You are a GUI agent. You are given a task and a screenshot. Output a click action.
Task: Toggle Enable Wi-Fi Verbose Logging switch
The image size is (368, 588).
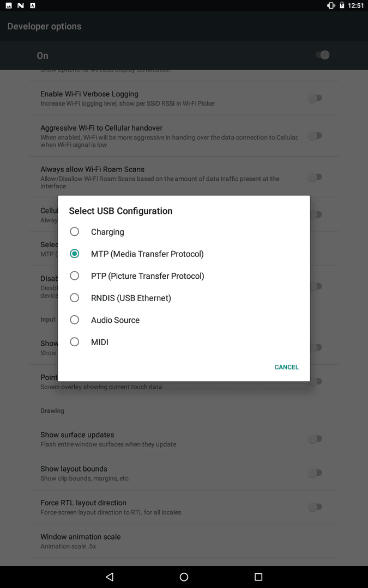[x=315, y=98]
